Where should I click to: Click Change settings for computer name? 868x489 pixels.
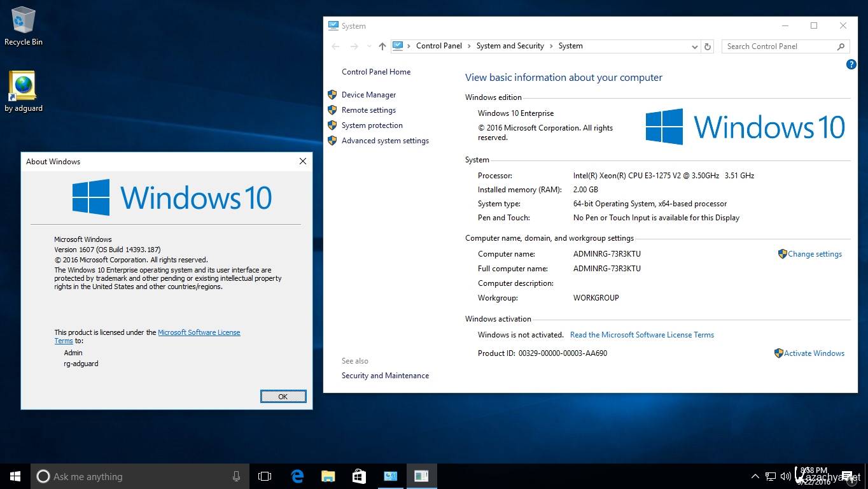click(x=814, y=254)
